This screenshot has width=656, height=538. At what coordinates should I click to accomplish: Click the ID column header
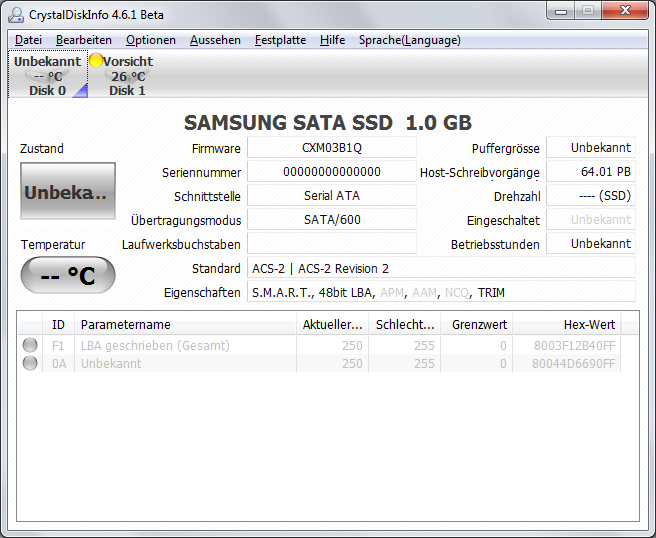pyautogui.click(x=58, y=325)
